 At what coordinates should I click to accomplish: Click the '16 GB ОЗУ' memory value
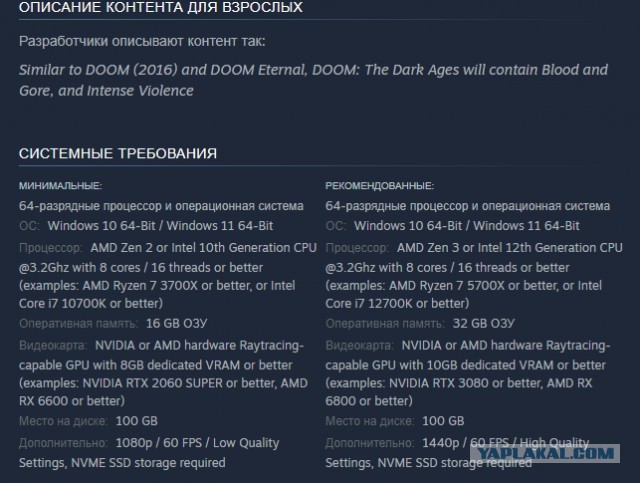[177, 324]
